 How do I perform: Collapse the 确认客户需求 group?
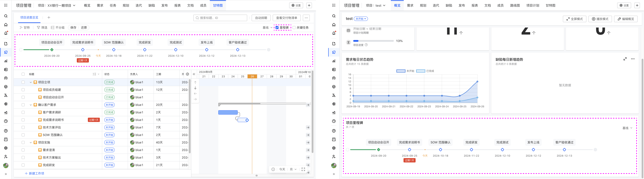pos(31,105)
